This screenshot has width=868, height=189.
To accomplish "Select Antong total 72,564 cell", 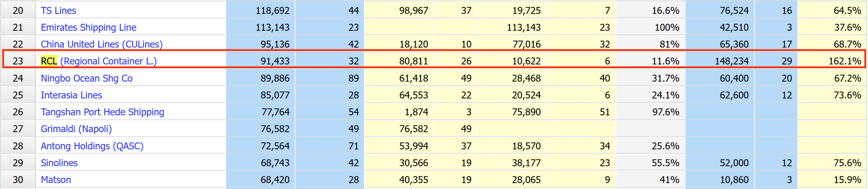I will (261, 145).
